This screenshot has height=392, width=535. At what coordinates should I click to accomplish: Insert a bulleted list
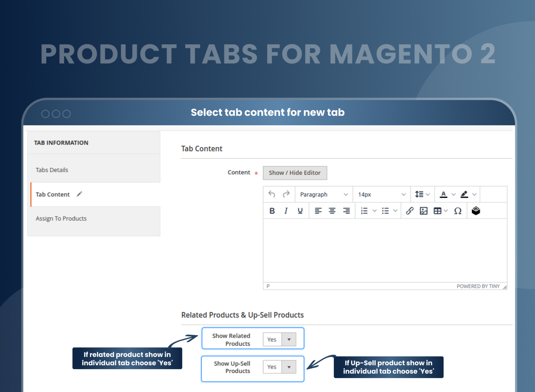pos(385,211)
